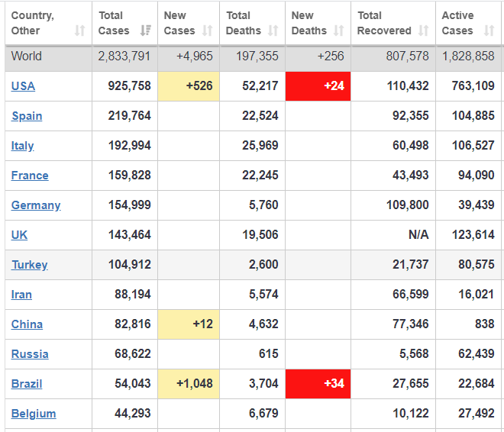Go to Italy country page
Screen dimensions: 504x432
click(22, 146)
